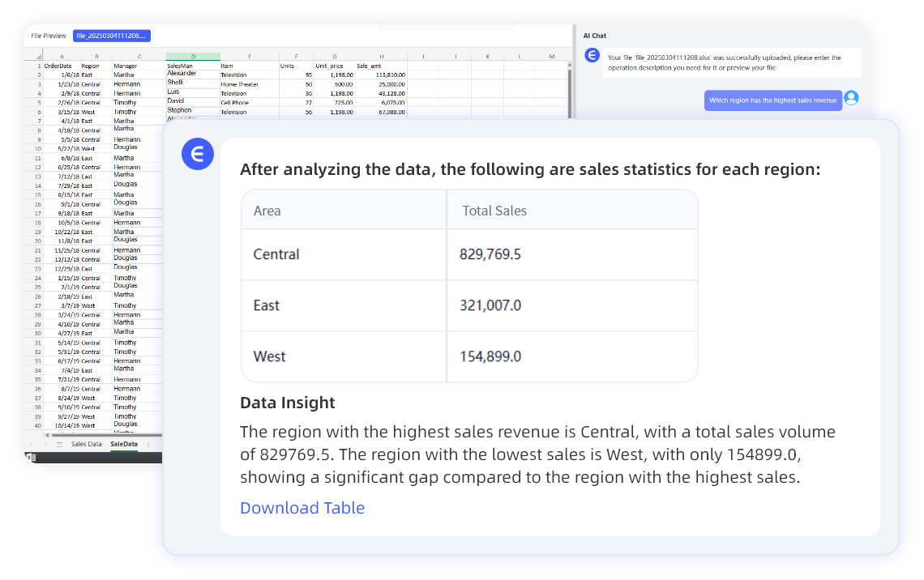
Task: Click the Excel icon in the bottom bar
Action: (30, 458)
